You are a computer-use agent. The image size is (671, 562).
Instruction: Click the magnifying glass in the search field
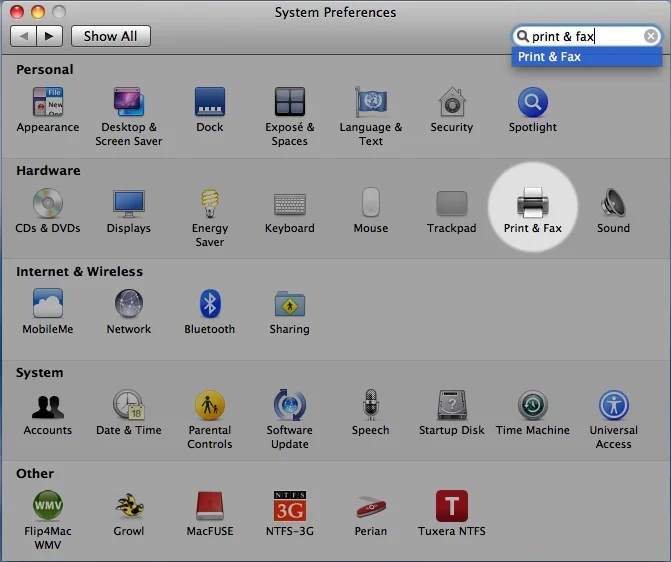click(523, 36)
